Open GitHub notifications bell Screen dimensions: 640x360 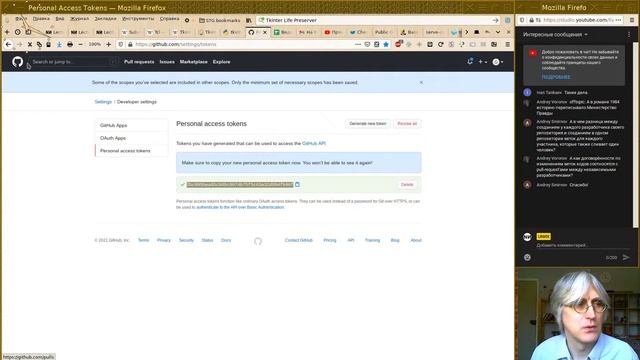[x=470, y=62]
